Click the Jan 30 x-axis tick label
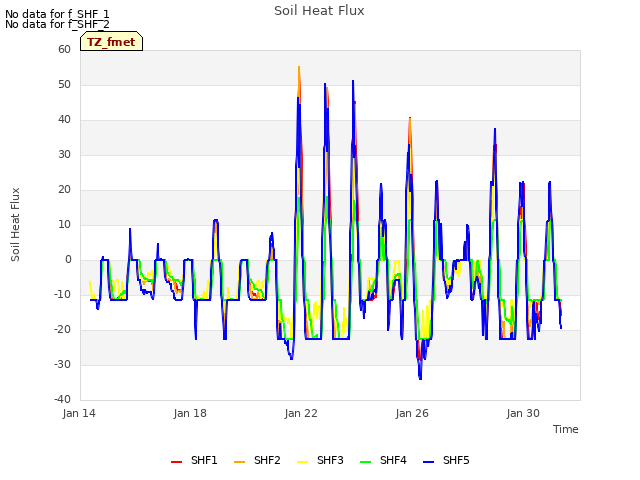Screen dimensions: 640x480 (x=523, y=413)
